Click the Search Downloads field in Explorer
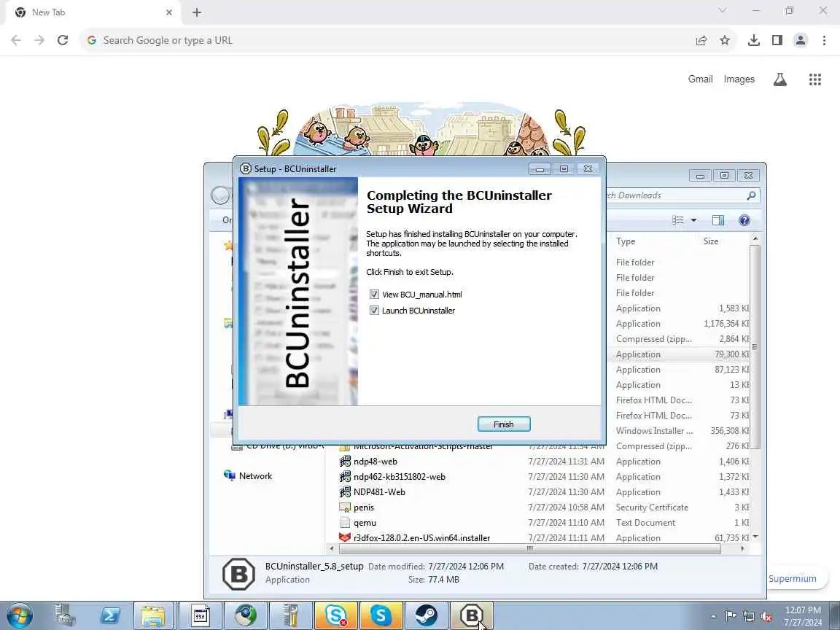 pos(675,195)
